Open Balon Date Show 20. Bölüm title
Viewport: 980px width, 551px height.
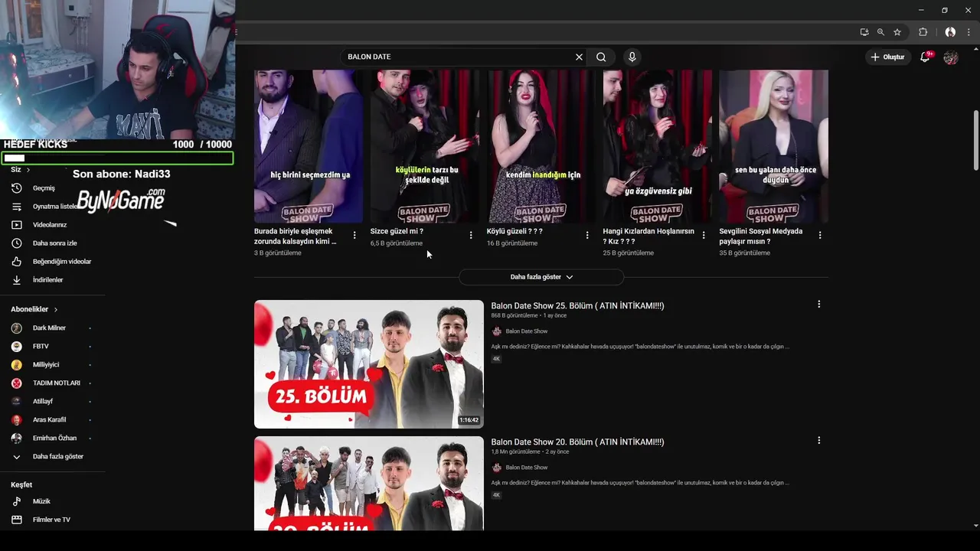click(577, 442)
